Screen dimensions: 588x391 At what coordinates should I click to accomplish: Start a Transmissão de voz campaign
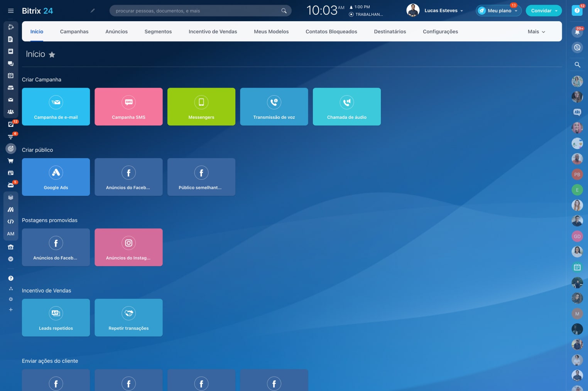pos(274,107)
